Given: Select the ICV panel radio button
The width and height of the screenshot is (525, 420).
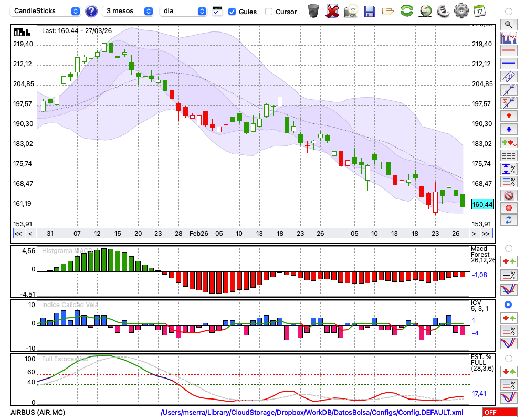Looking at the screenshot, I should click(508, 304).
